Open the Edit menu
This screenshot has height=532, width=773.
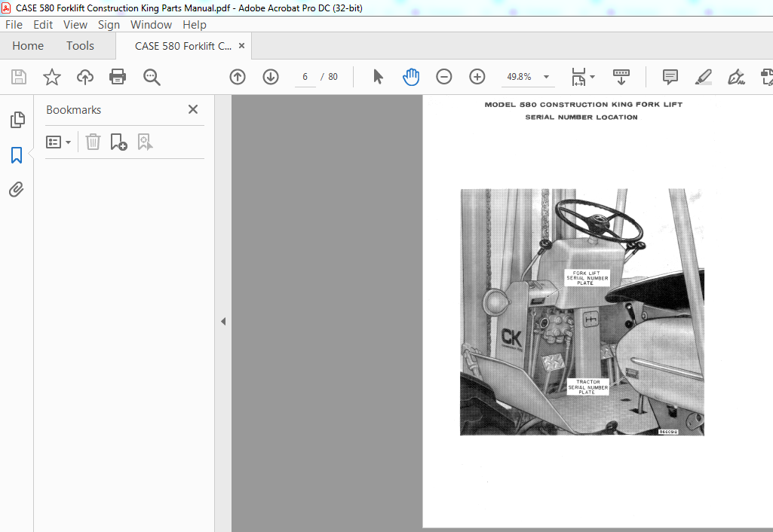pos(43,25)
